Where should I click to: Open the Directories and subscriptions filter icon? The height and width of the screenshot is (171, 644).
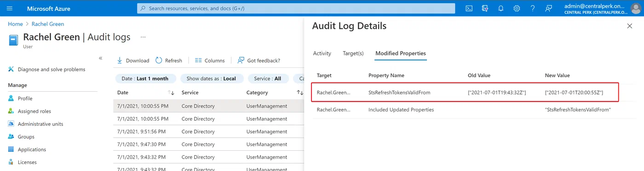pos(485,8)
